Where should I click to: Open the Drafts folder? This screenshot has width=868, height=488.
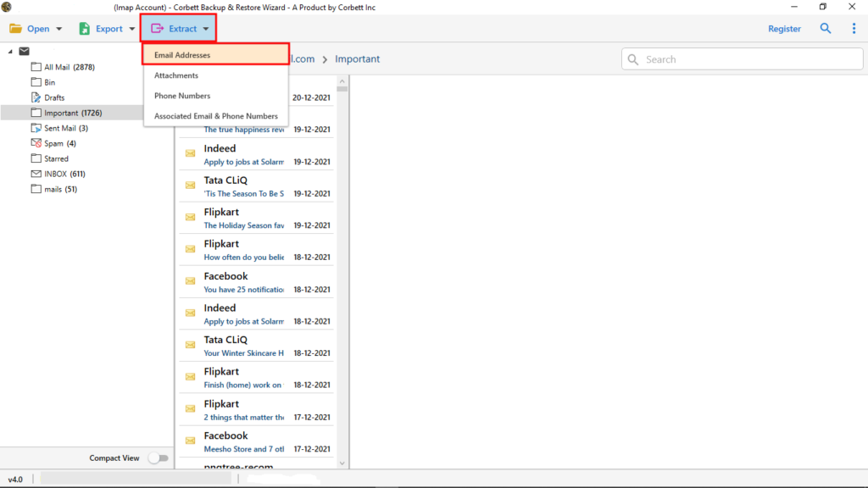54,97
